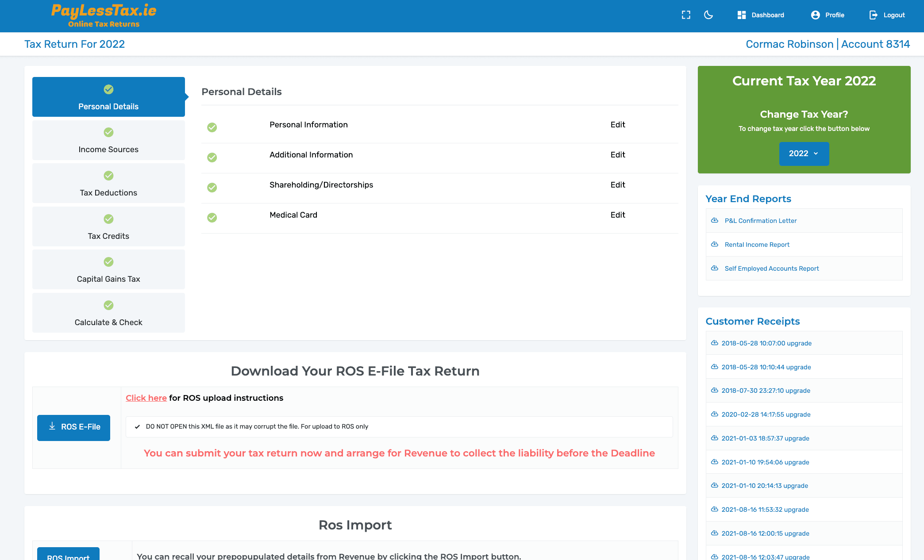Select the Tax Deductions step
The height and width of the screenshot is (560, 924).
pos(108,183)
